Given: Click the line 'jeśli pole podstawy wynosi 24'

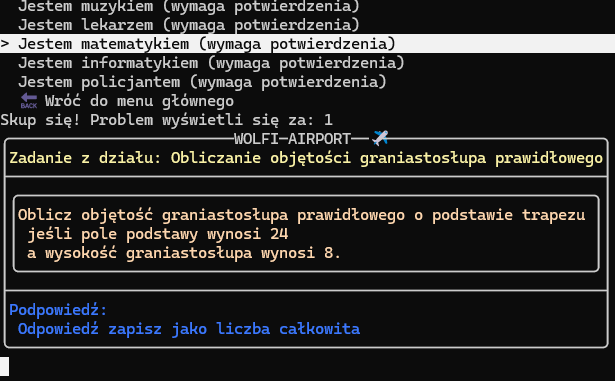Looking at the screenshot, I should [x=158, y=234].
